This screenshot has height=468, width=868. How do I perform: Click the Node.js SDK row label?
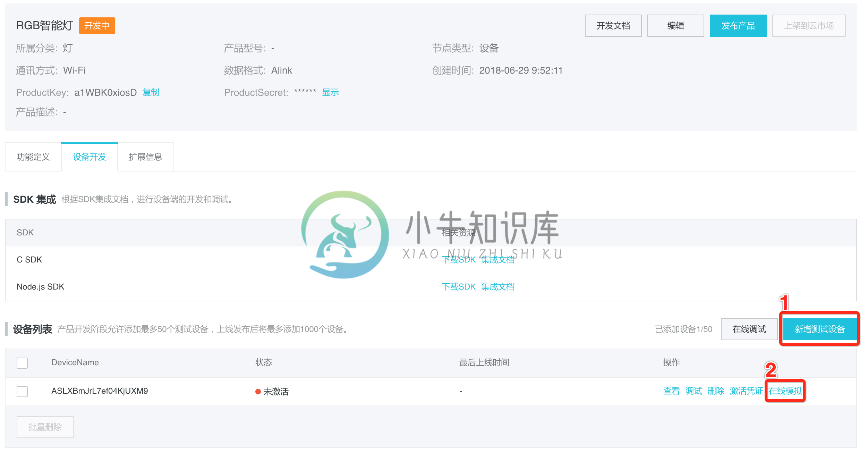(x=40, y=287)
